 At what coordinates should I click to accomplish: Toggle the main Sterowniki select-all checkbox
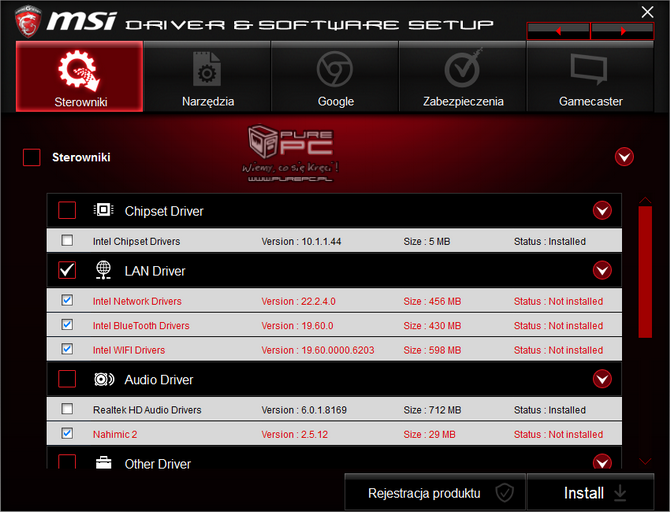coord(32,157)
